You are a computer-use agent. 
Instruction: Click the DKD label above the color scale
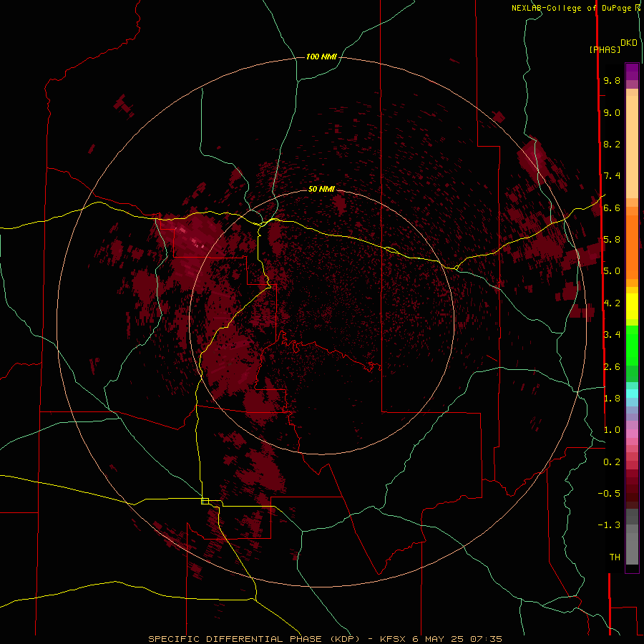click(629, 43)
